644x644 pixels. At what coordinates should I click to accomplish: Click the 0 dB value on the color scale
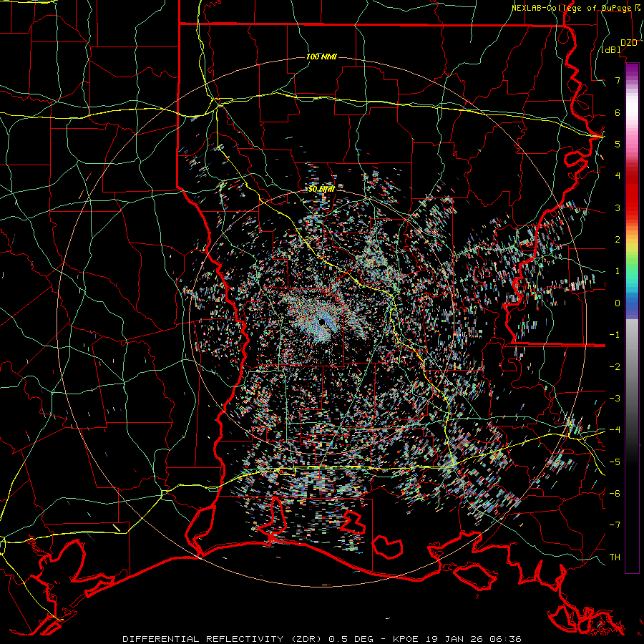pyautogui.click(x=618, y=303)
